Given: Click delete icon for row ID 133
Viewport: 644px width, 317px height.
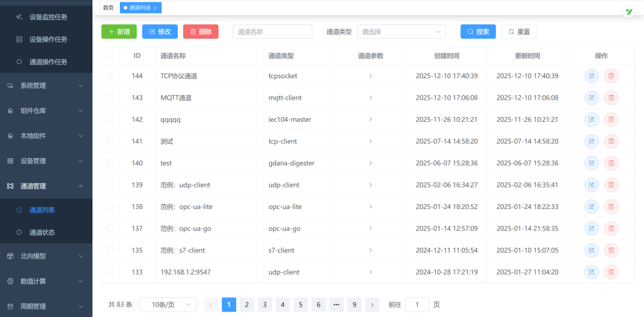Looking at the screenshot, I should pos(611,272).
